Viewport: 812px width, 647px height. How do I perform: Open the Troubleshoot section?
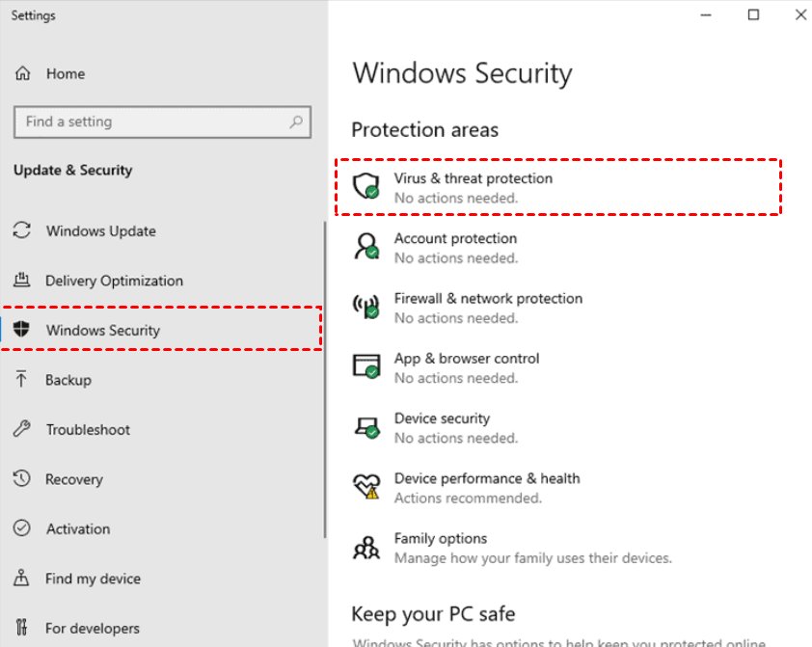point(88,429)
